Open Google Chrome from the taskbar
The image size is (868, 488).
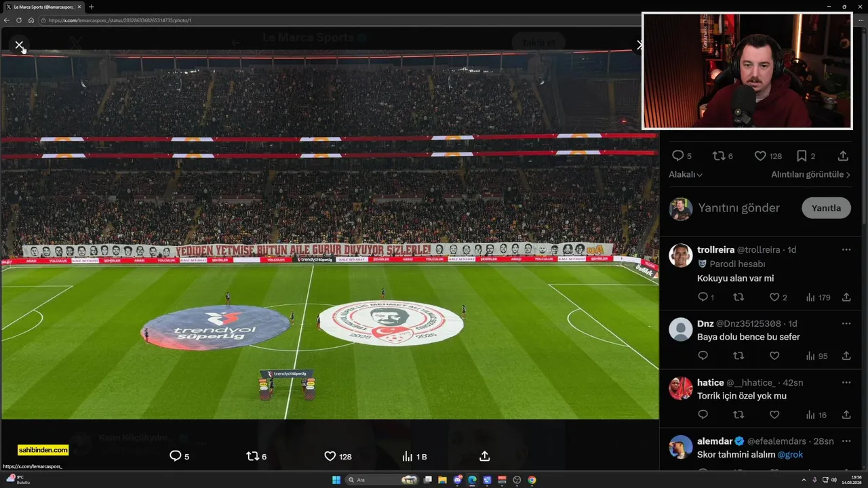tap(532, 480)
